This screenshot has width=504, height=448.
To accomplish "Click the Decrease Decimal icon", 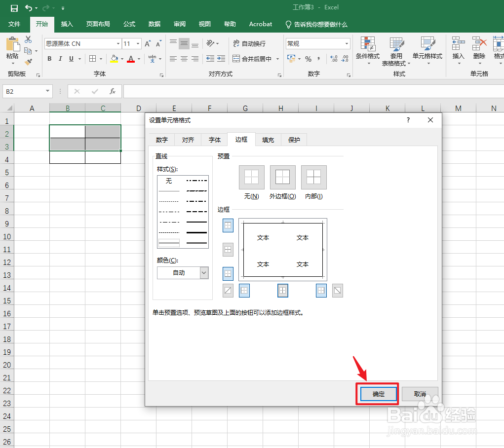I will click(x=345, y=59).
